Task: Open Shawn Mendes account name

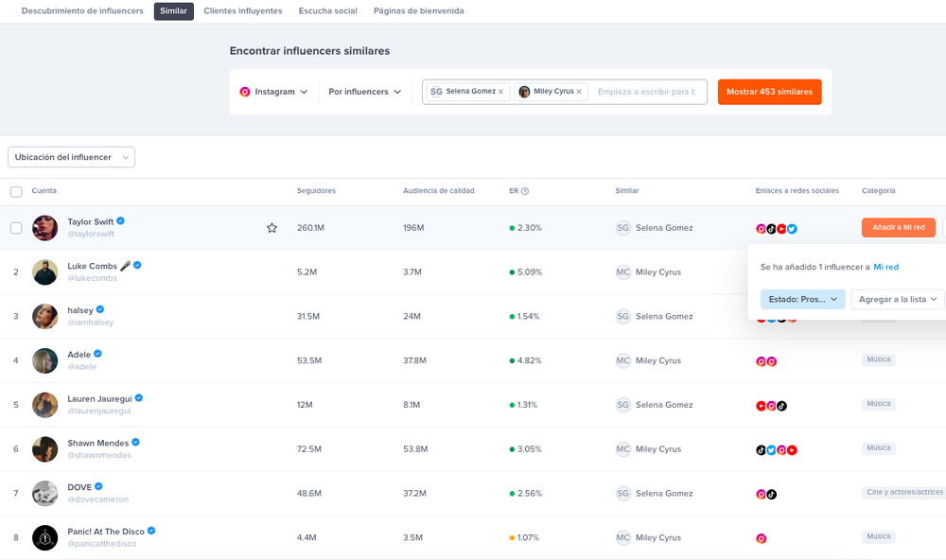Action: click(x=97, y=443)
